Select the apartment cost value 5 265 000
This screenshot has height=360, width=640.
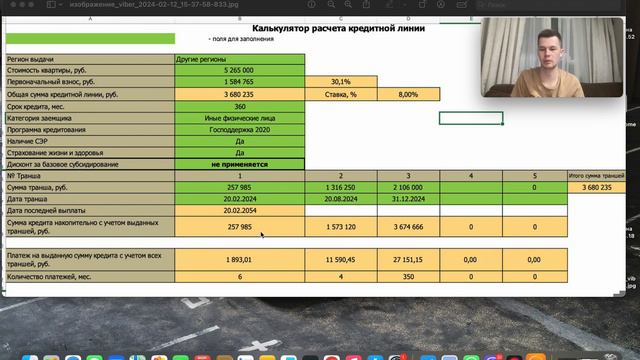point(240,70)
